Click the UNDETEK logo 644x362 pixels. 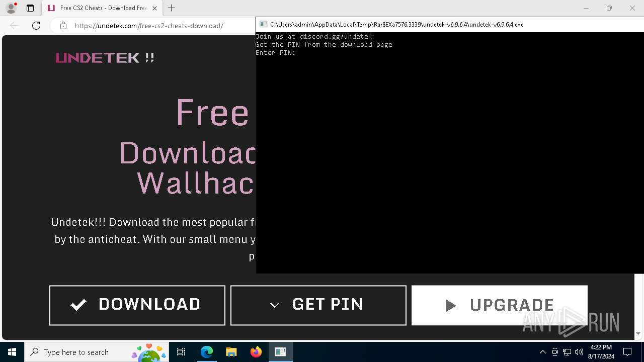tap(105, 58)
